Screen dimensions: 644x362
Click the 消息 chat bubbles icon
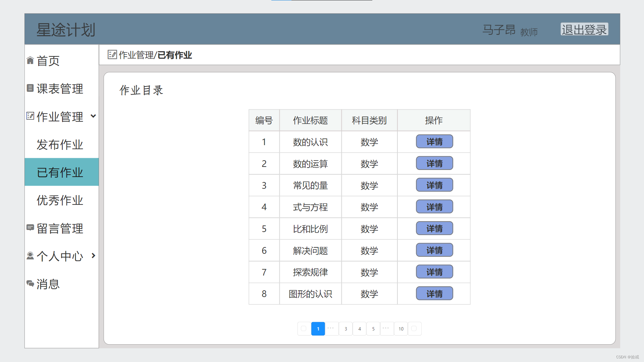[30, 284]
